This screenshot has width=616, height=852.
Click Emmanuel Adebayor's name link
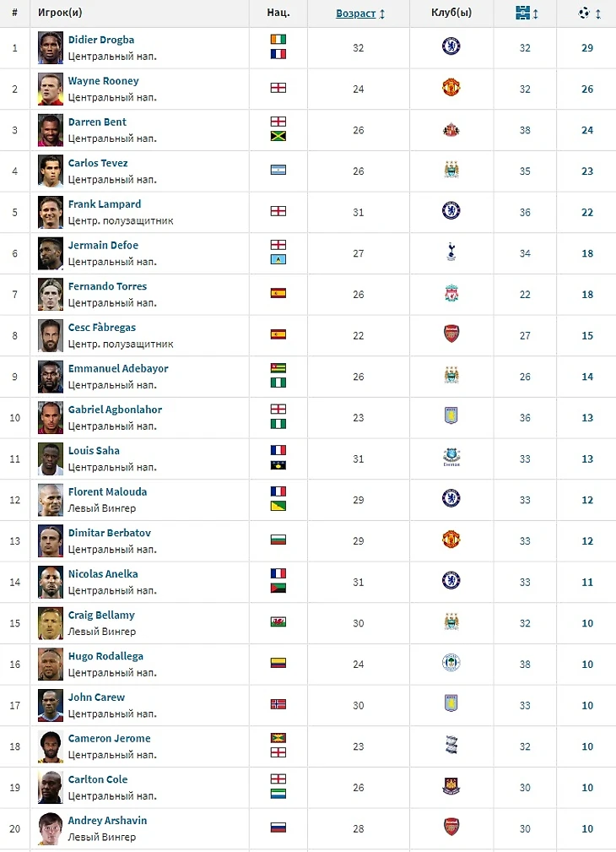(118, 368)
